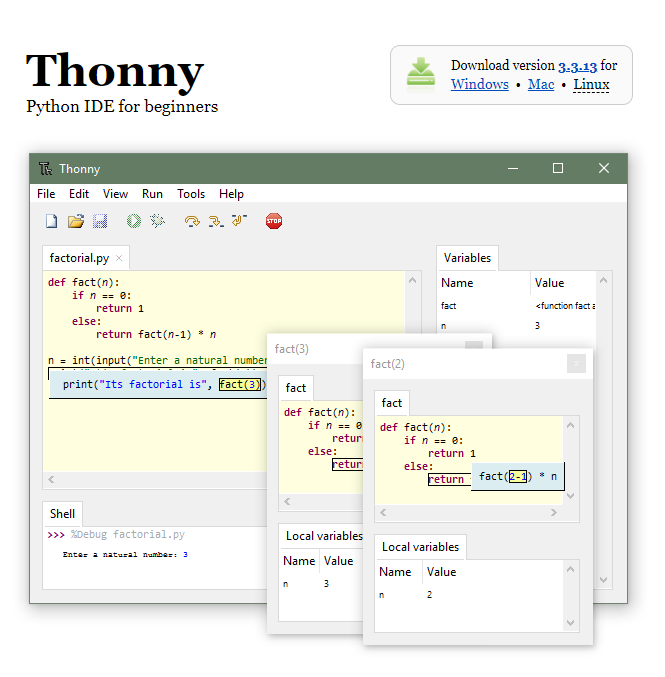
Task: Open the Run menu
Action: click(152, 194)
